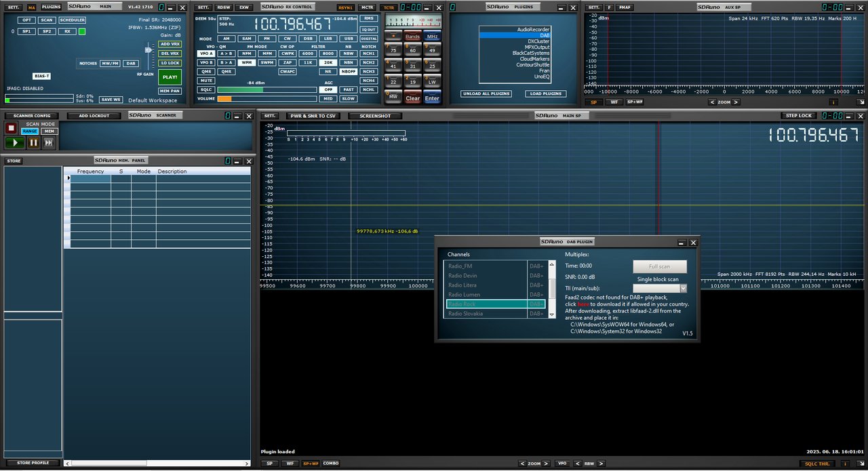868x471 pixels.
Task: Decrease RBW with the '<' RBW arrow
Action: 578,464
